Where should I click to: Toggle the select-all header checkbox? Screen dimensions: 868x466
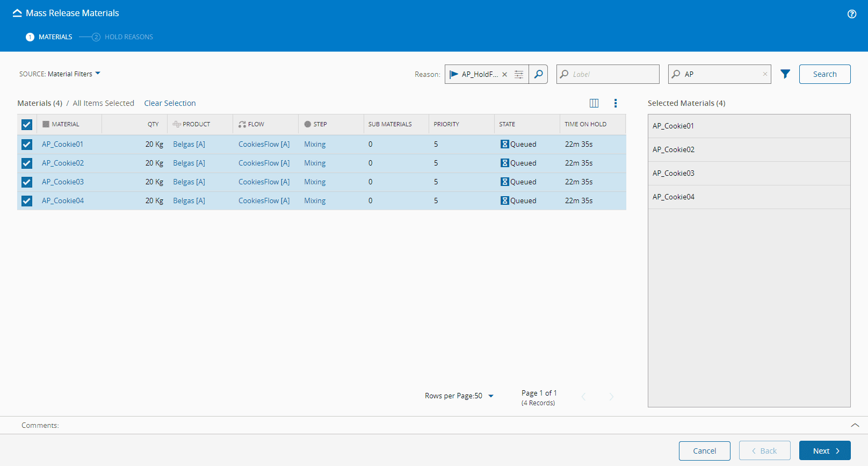27,125
